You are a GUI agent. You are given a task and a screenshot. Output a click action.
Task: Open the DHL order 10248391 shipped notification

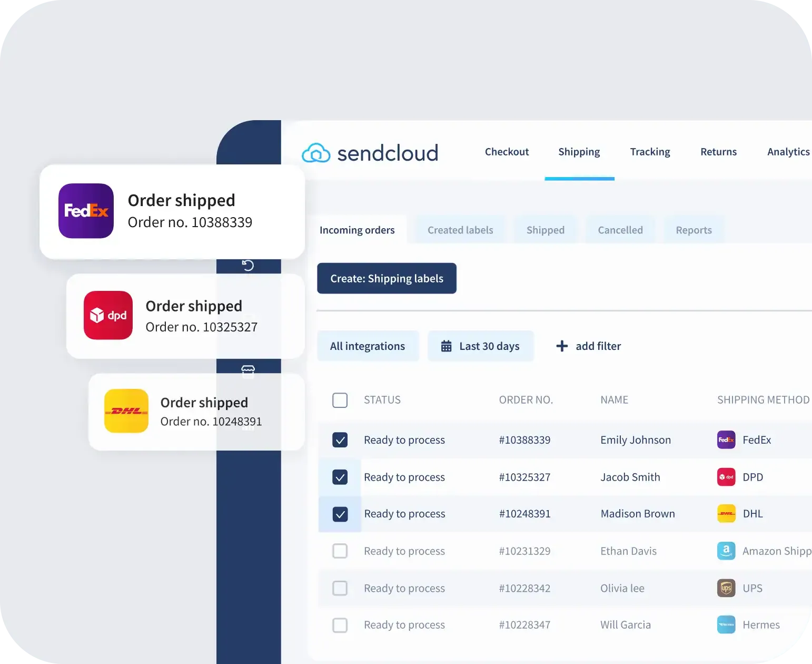click(x=196, y=412)
